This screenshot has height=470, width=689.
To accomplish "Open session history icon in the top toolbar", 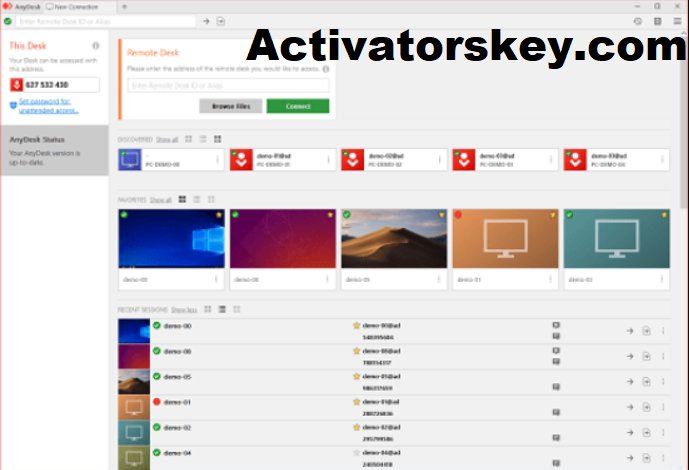I will 638,21.
